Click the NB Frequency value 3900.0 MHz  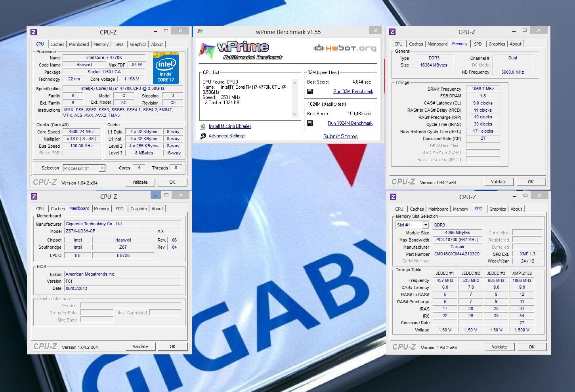[x=512, y=72]
